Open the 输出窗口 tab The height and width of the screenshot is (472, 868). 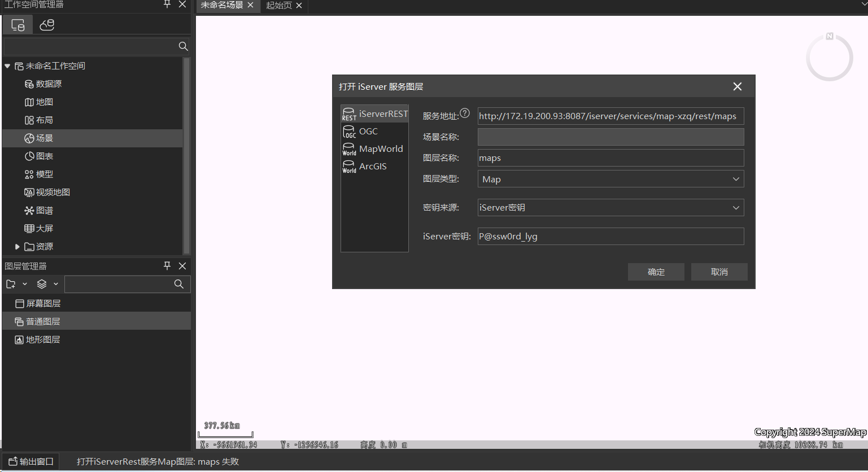(x=31, y=461)
